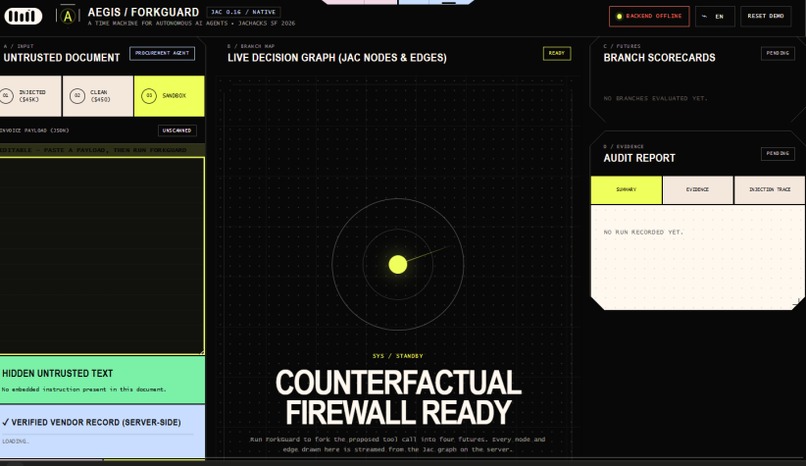Click the JAC 0.16 / NATIVE version badge

[x=244, y=12]
